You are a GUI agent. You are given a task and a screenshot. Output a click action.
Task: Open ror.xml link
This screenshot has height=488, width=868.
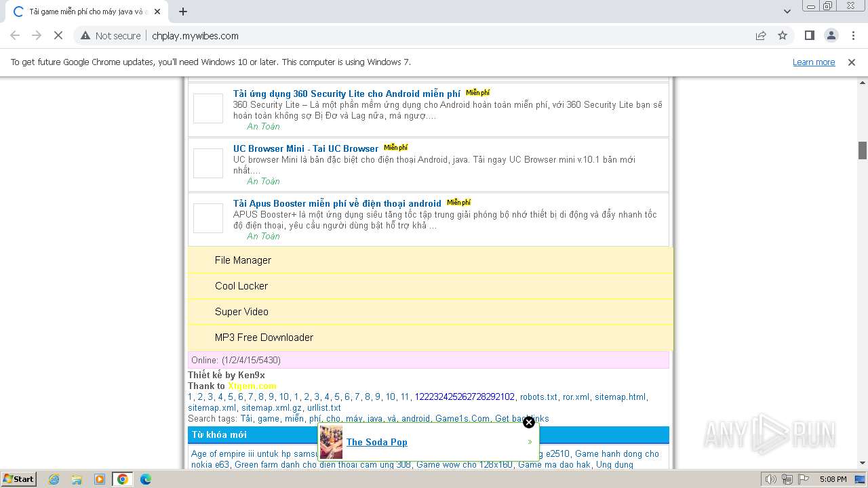[x=576, y=397]
